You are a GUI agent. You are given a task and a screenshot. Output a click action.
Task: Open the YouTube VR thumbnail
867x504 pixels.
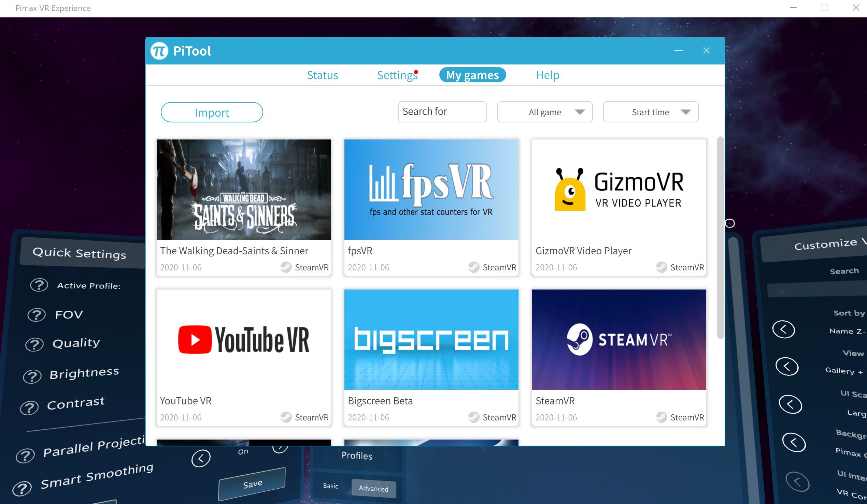[x=244, y=339]
